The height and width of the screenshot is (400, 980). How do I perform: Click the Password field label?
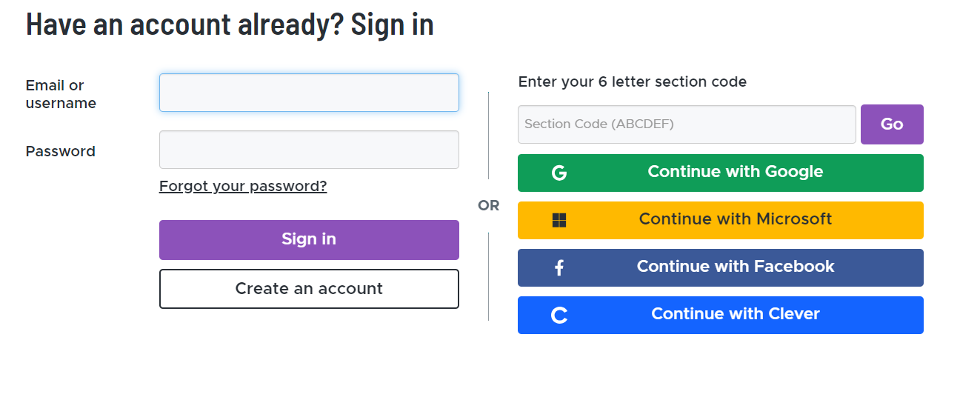(x=61, y=151)
